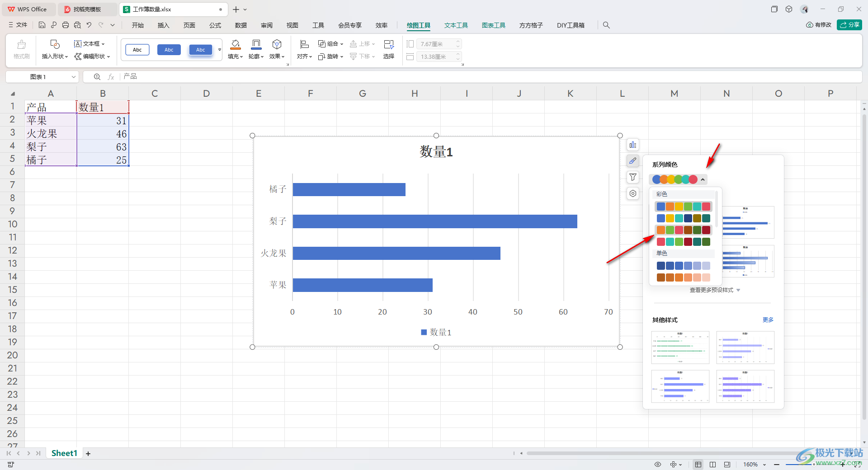868x470 pixels.
Task: Click the zoom magnifier icon in formula bar
Action: (x=97, y=77)
